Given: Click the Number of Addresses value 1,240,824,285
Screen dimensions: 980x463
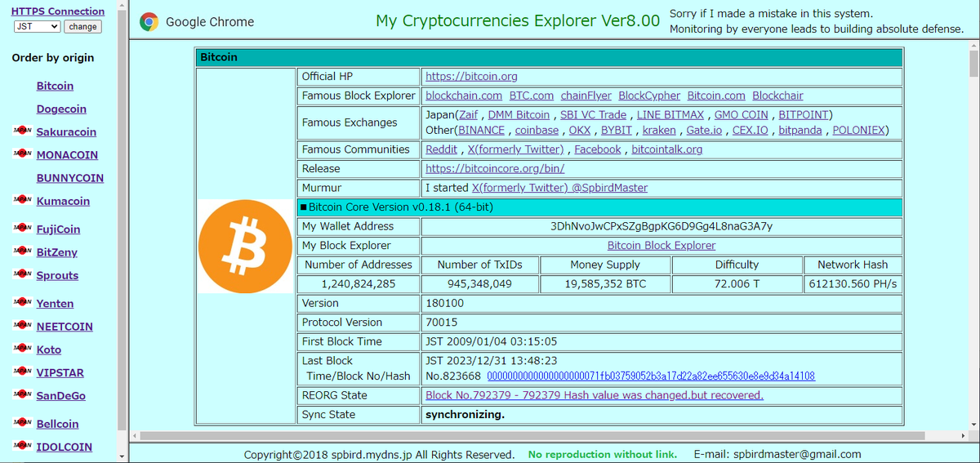Looking at the screenshot, I should point(359,284).
